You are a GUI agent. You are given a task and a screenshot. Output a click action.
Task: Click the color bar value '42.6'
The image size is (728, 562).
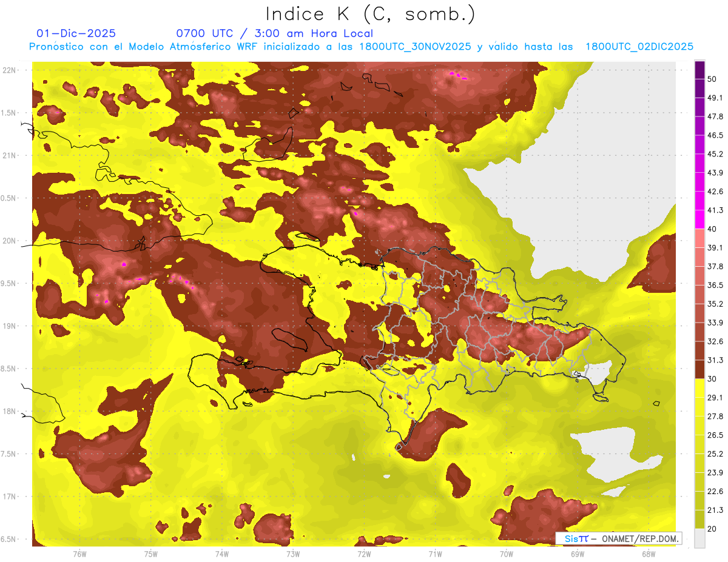tap(715, 192)
